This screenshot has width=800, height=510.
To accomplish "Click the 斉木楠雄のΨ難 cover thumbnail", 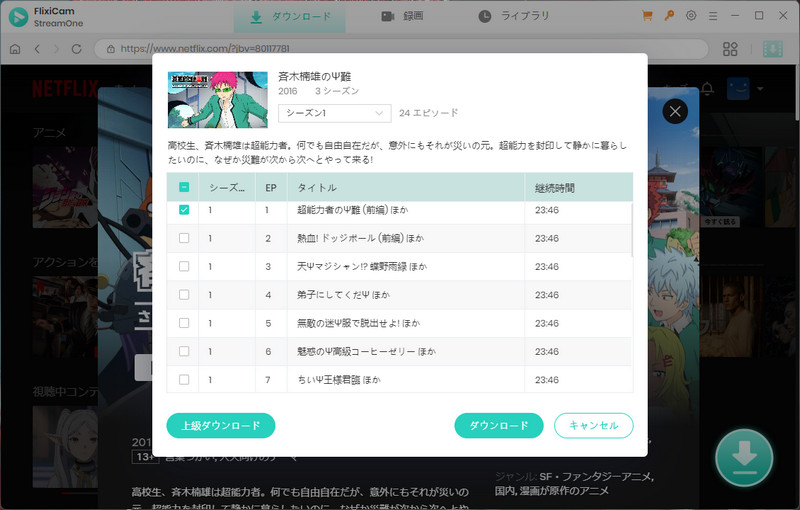I will point(218,99).
